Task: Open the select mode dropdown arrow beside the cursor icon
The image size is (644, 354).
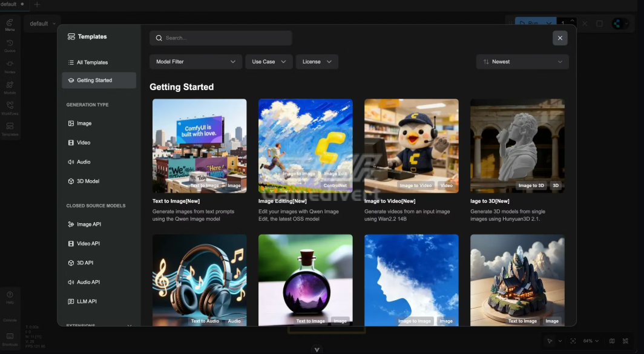Action: point(560,341)
